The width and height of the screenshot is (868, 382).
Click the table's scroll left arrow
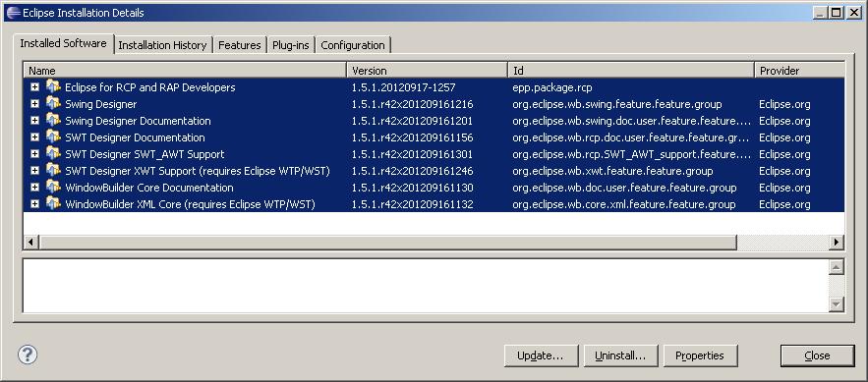pyautogui.click(x=31, y=243)
